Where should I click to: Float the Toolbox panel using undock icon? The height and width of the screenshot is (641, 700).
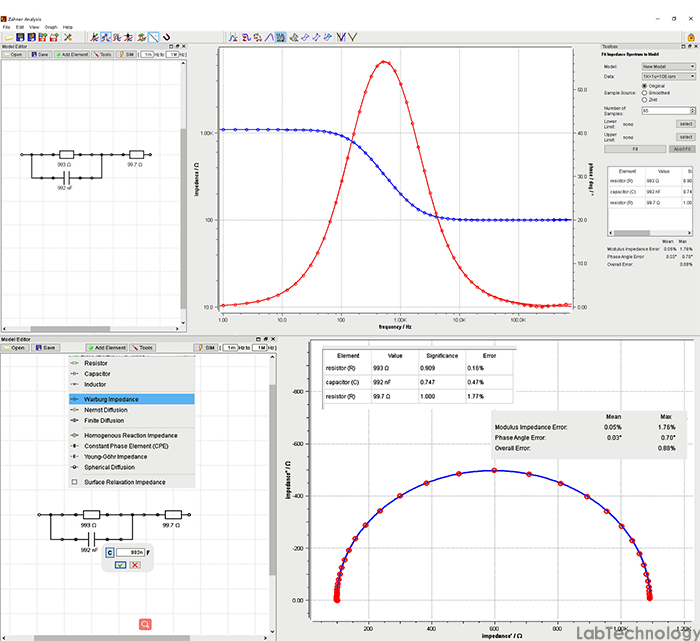[689, 46]
